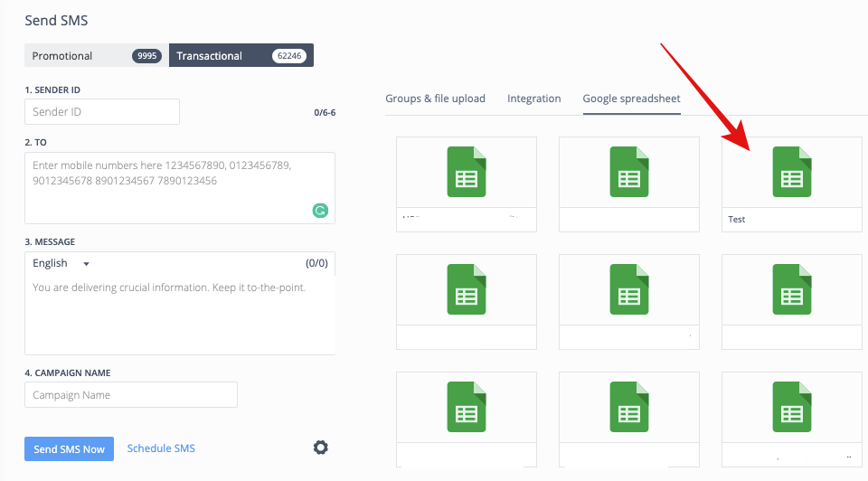This screenshot has width=868, height=481.
Task: Switch to Promotional SMS type
Action: tap(95, 56)
